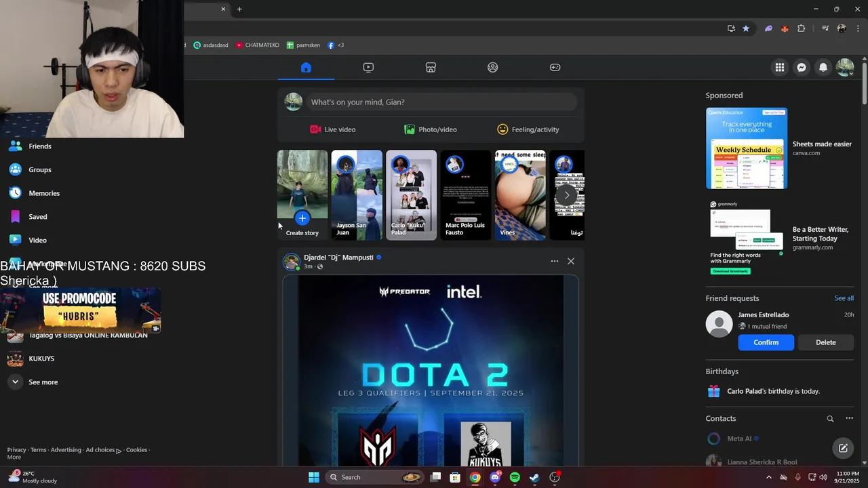
Task: Open Messenger chats icon
Action: point(802,67)
